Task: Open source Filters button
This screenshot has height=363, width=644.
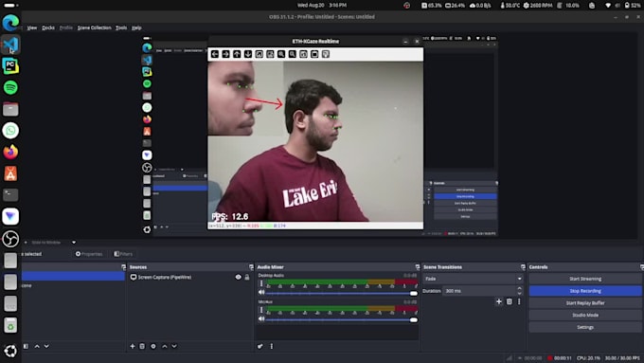Action: tap(123, 254)
